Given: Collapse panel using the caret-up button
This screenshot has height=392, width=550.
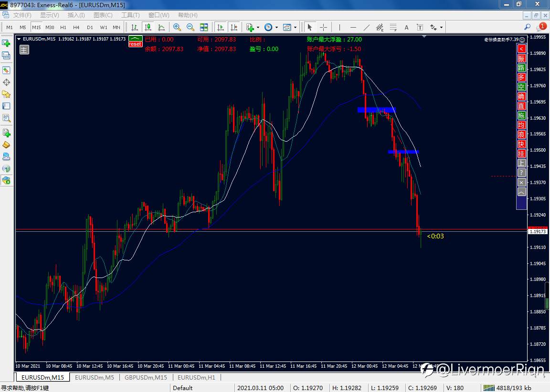Looking at the screenshot, I should [521, 192].
